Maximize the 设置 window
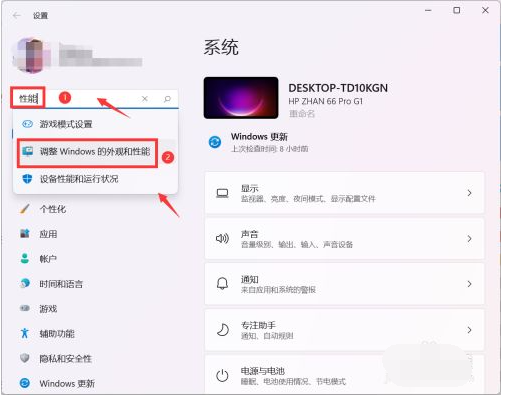Viewport: 505px width, 397px height. pos(457,11)
